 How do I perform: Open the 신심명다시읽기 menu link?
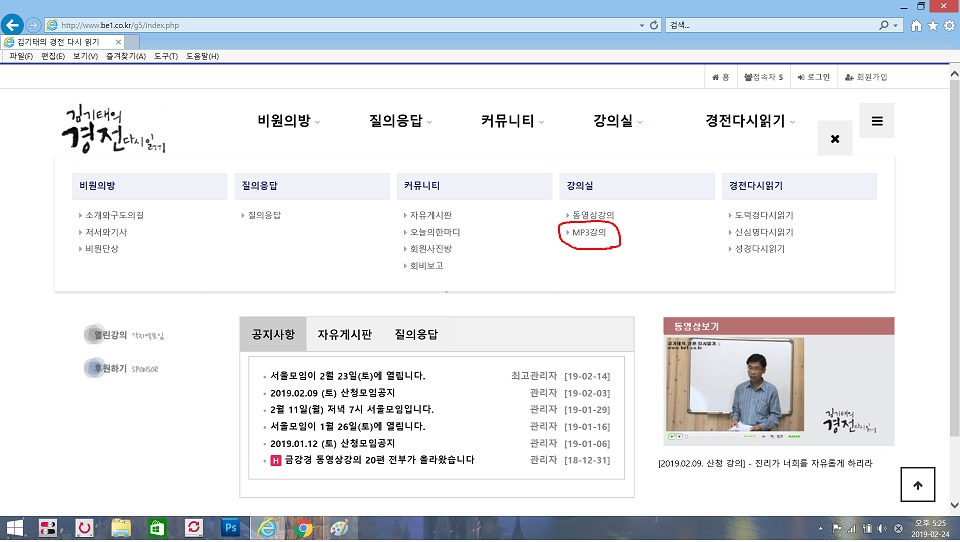pos(763,232)
